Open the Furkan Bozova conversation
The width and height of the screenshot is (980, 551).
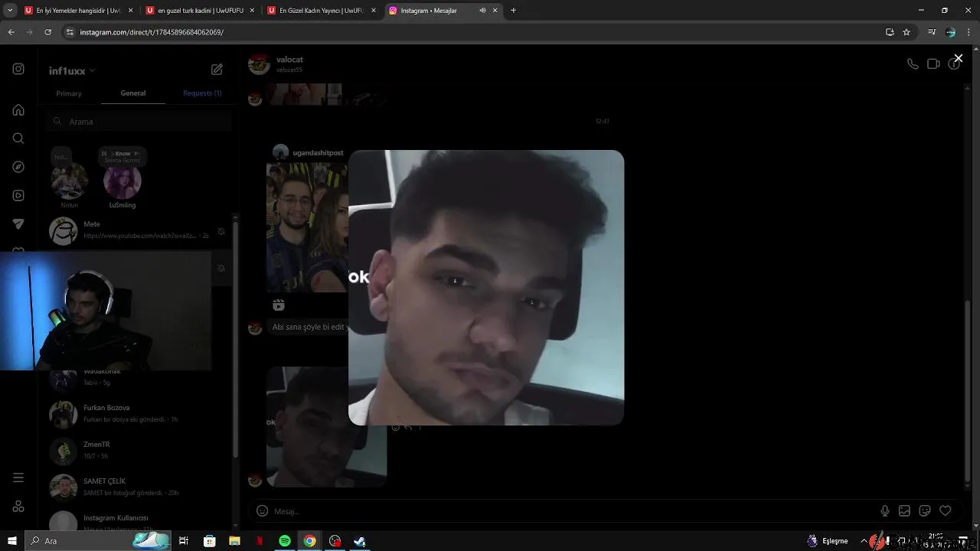click(138, 414)
